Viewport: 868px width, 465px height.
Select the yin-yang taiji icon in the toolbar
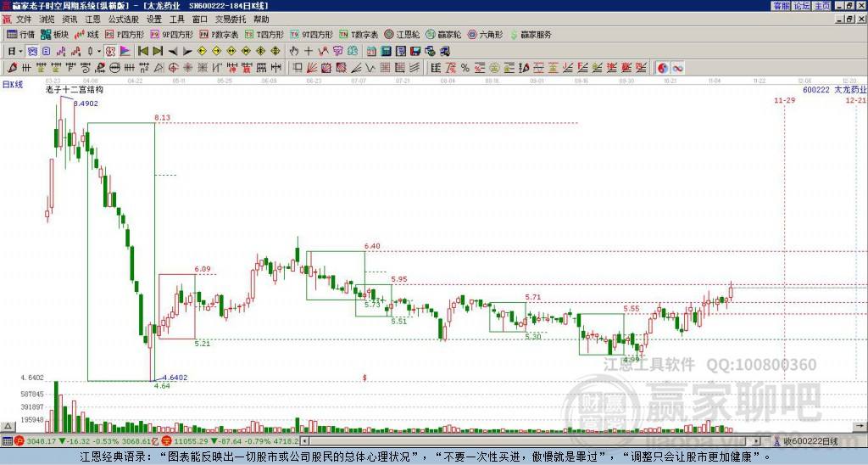(x=661, y=67)
